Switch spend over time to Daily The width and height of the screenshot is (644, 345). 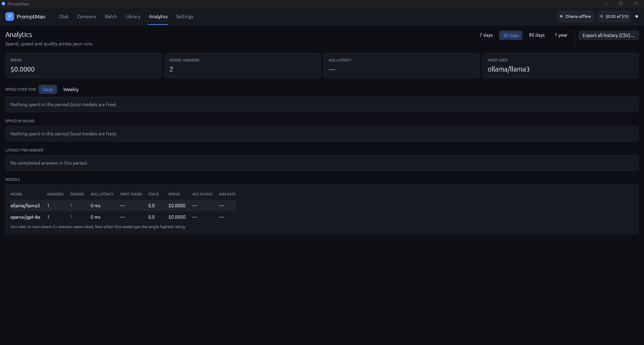click(x=48, y=89)
